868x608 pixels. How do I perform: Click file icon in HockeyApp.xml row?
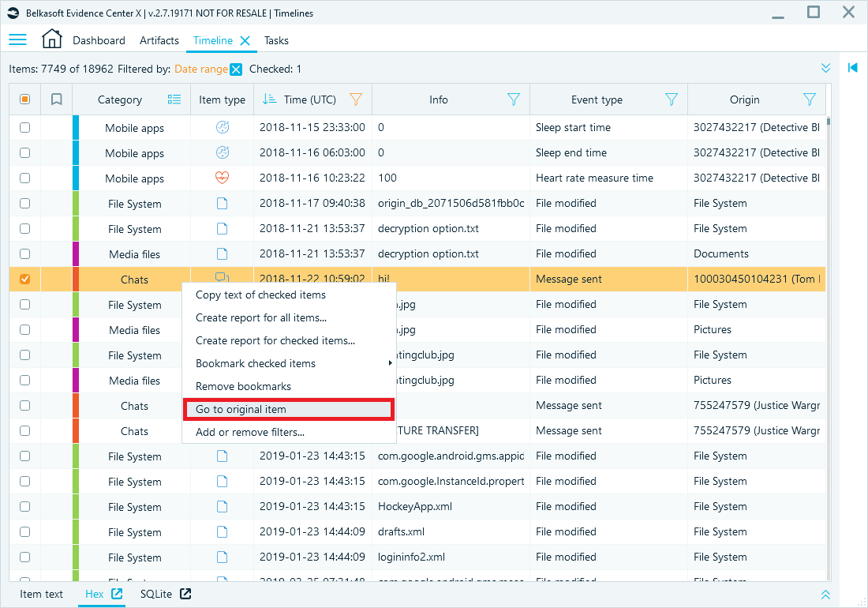click(222, 507)
